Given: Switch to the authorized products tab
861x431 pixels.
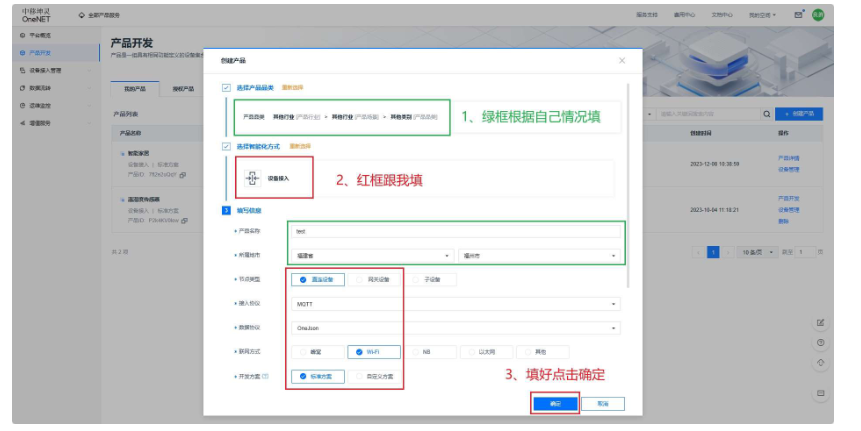Looking at the screenshot, I should point(183,89).
